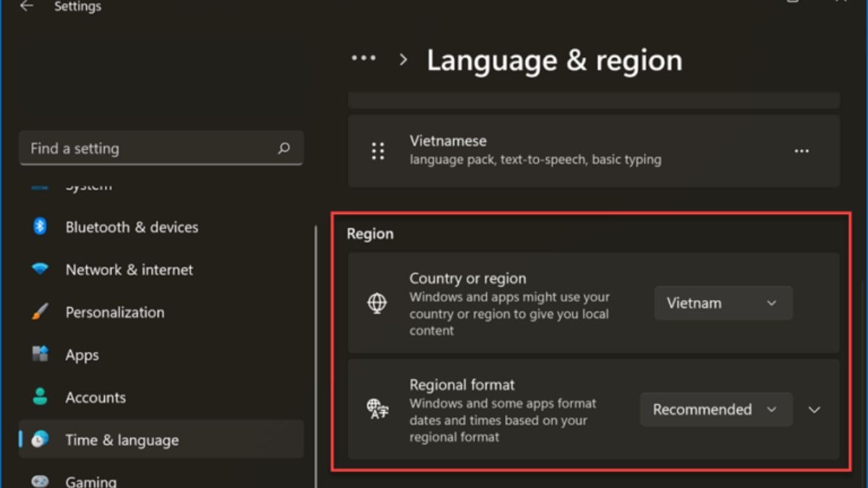
Task: Click the Time & language globe-clock icon
Action: click(x=40, y=439)
